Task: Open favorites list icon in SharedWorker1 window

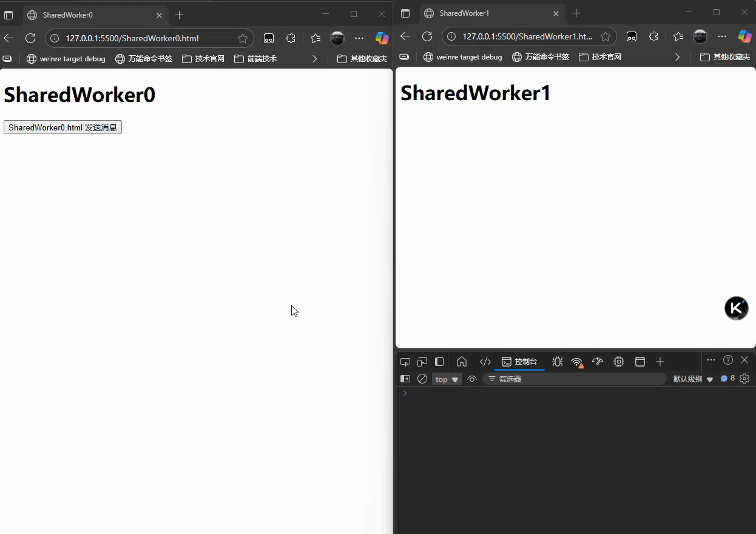Action: pos(678,36)
